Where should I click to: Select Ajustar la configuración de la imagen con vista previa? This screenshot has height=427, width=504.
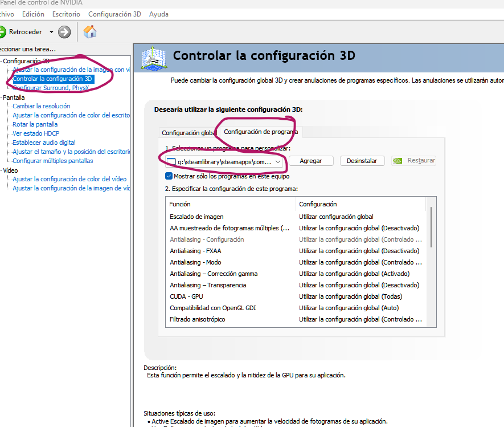[71, 70]
